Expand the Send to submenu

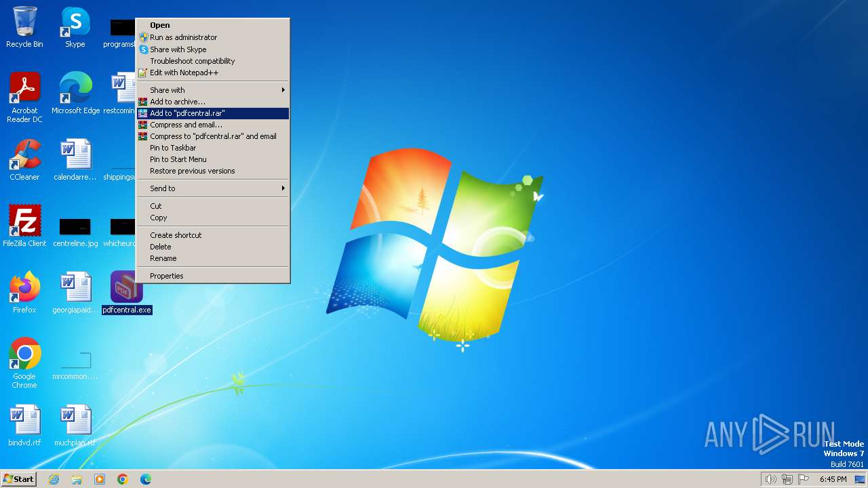coord(213,188)
